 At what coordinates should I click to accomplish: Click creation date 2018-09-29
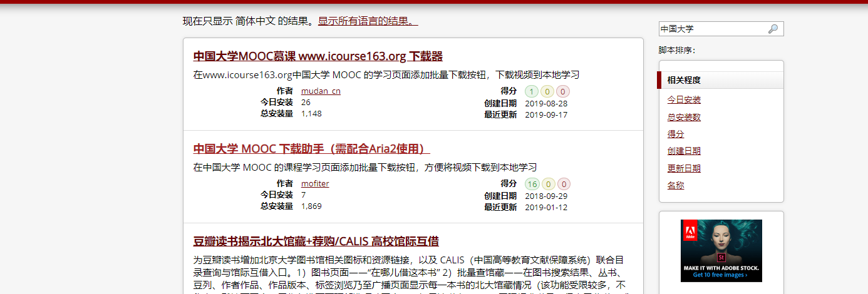(546, 196)
